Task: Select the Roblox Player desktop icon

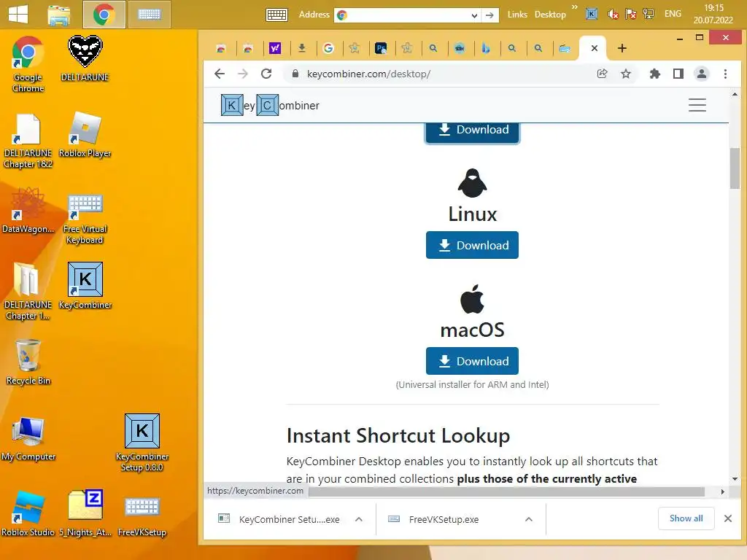Action: click(85, 135)
